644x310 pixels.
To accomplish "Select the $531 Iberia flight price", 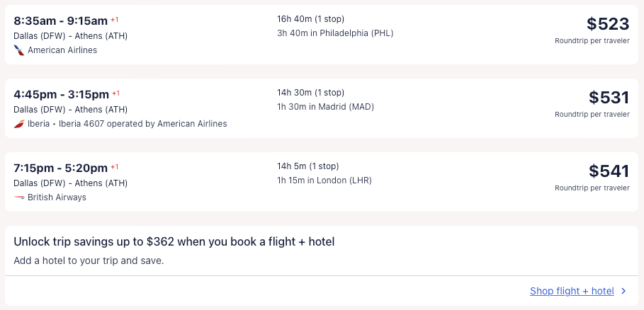I will 609,98.
